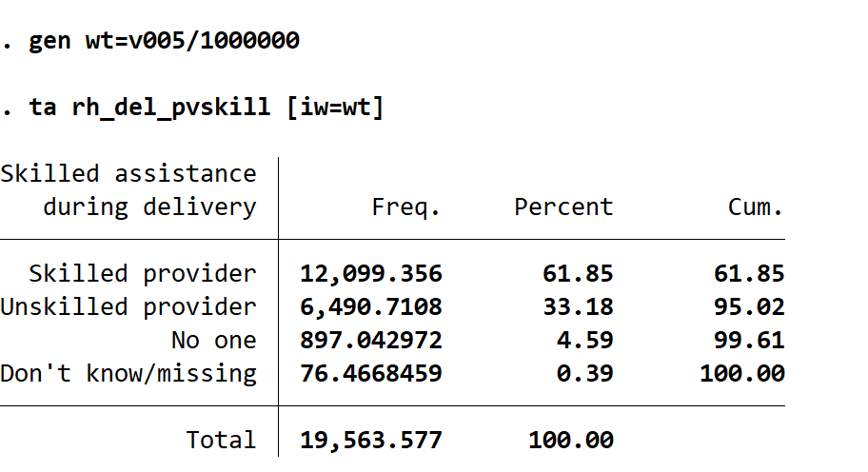Click the Total row label
The width and height of the screenshot is (868, 472).
[x=221, y=441]
